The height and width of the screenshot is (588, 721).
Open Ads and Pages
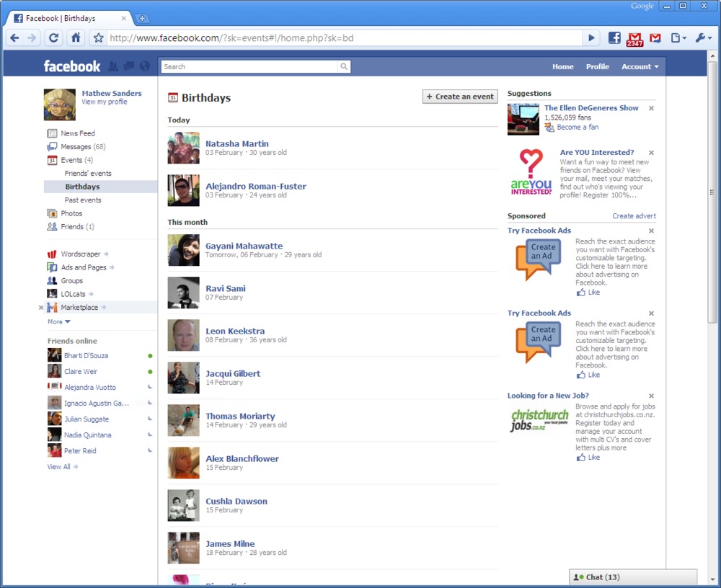coord(83,267)
